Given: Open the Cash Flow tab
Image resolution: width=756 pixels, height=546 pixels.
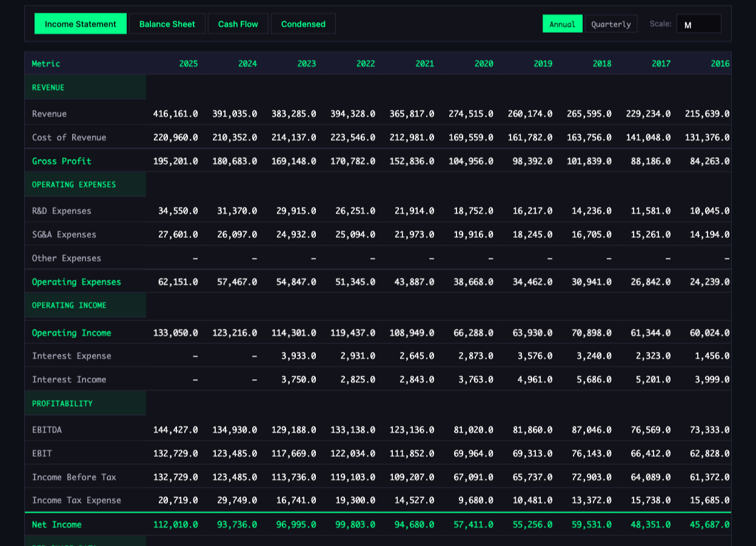Looking at the screenshot, I should tap(238, 24).
